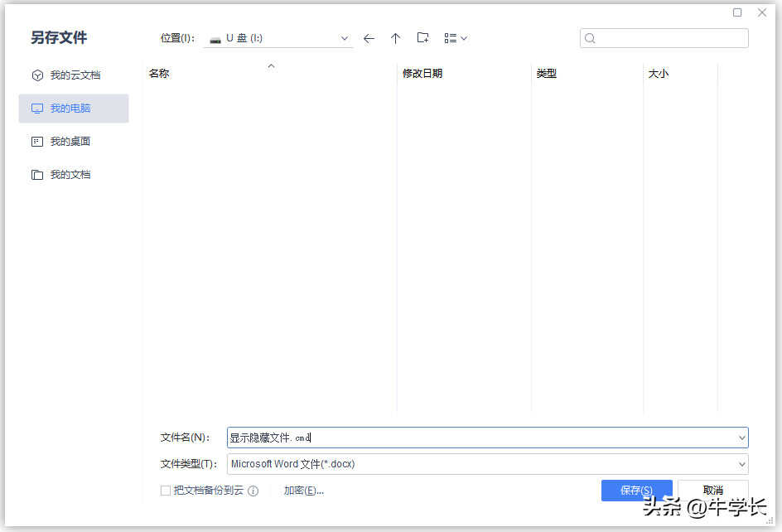Create a new folder

[x=423, y=38]
